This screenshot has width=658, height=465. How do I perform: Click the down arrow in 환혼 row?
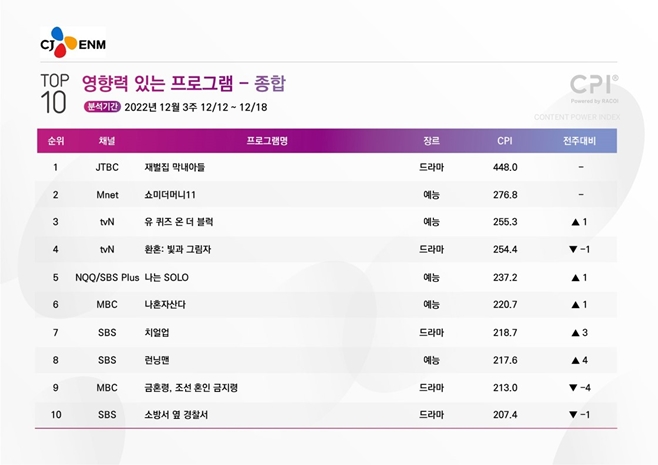573,248
